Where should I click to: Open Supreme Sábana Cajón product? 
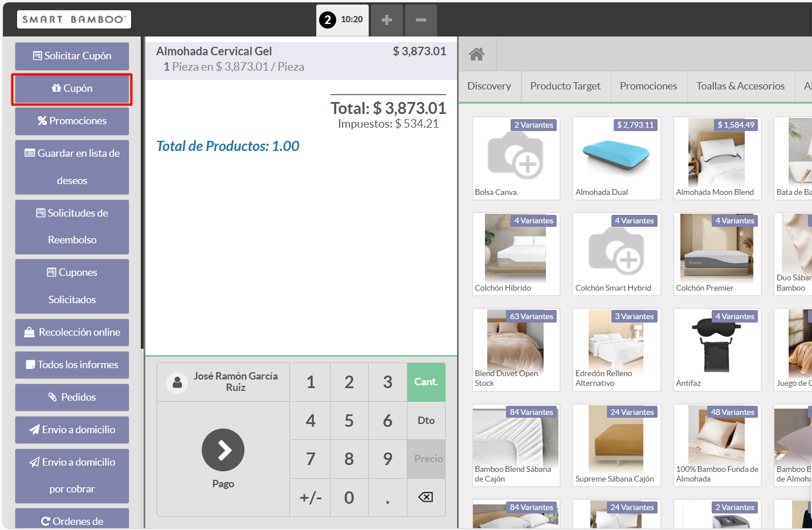[617, 446]
